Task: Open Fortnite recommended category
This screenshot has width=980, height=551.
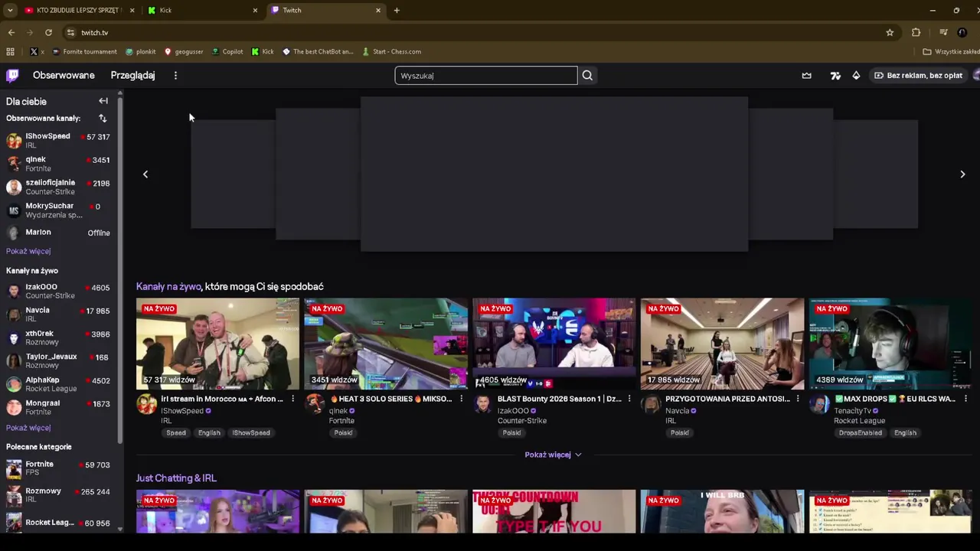Action: click(59, 468)
